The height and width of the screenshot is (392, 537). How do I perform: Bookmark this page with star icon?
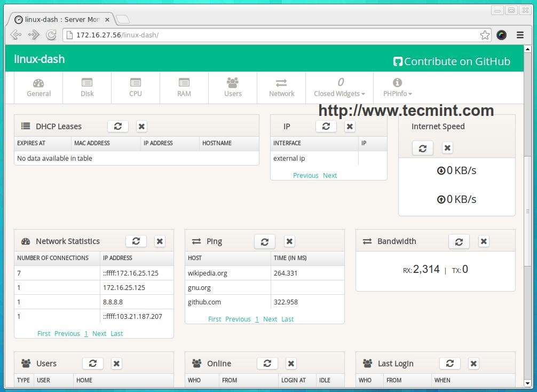pyautogui.click(x=485, y=35)
